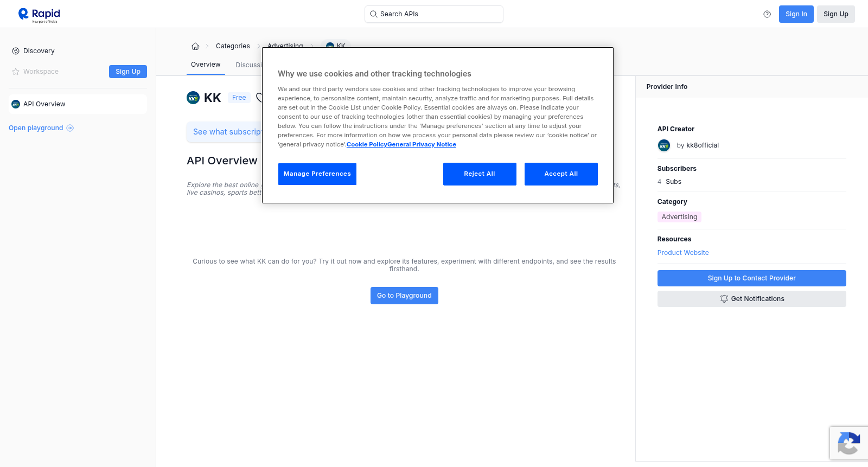
Task: Reject all cookies
Action: click(x=480, y=174)
